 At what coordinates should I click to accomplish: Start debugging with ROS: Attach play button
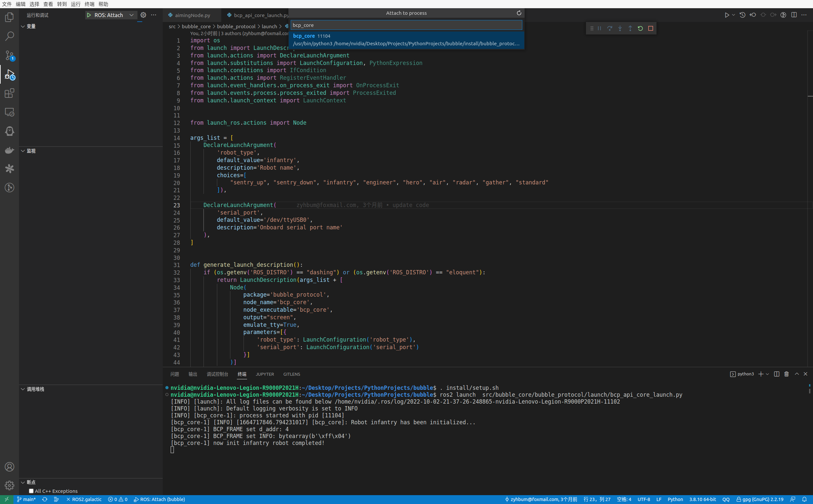[x=89, y=15]
